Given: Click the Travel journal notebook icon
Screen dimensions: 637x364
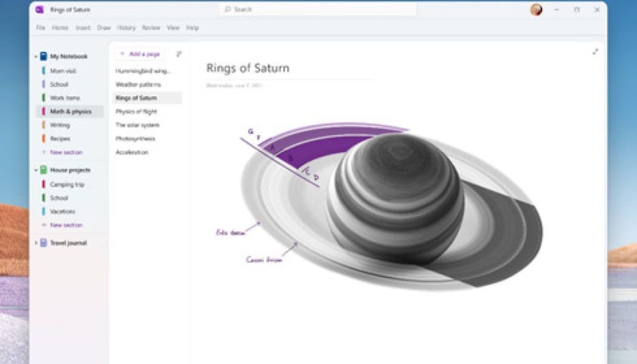Looking at the screenshot, I should pos(44,242).
